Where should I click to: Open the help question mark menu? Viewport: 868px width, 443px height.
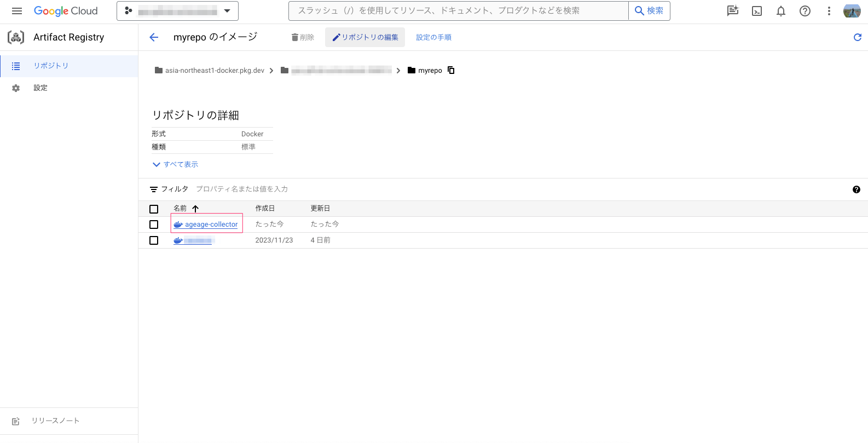805,11
